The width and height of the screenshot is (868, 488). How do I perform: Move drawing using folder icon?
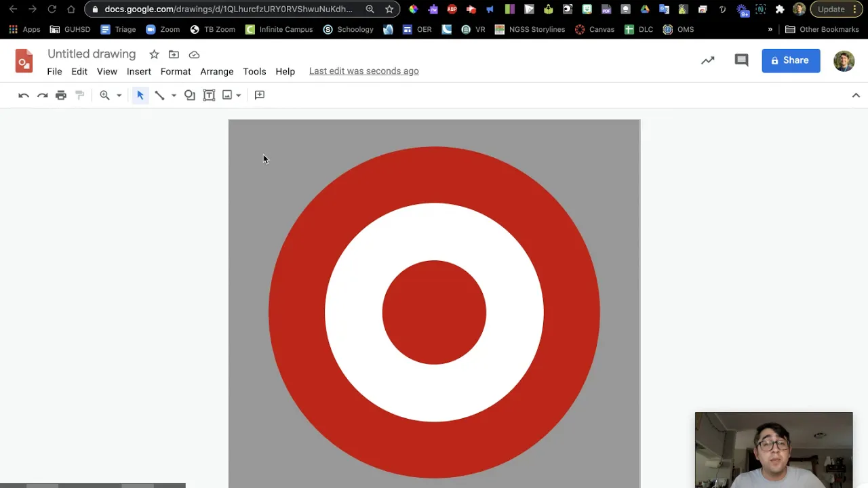(x=174, y=54)
